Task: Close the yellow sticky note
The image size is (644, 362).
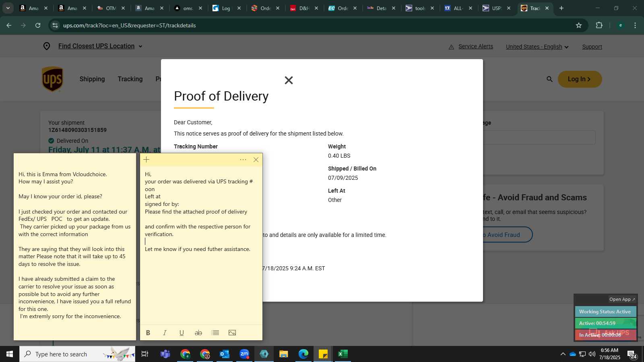Action: (256, 160)
